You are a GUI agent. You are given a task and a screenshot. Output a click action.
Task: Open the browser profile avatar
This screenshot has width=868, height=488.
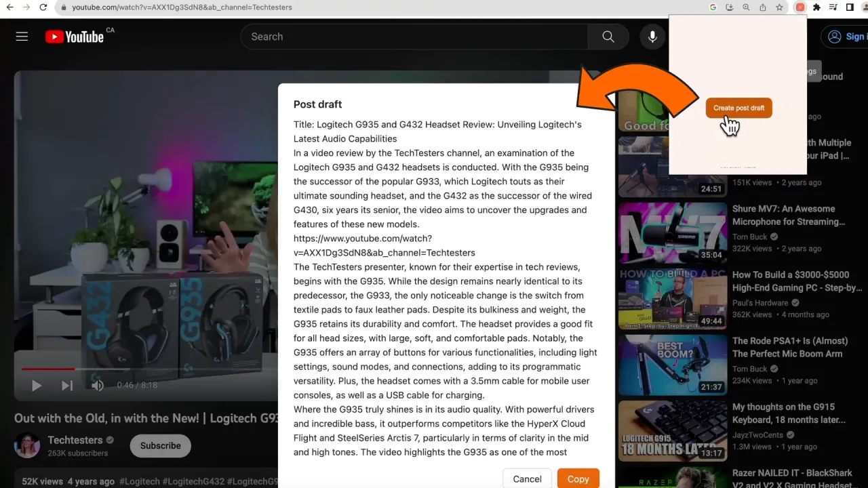click(865, 7)
